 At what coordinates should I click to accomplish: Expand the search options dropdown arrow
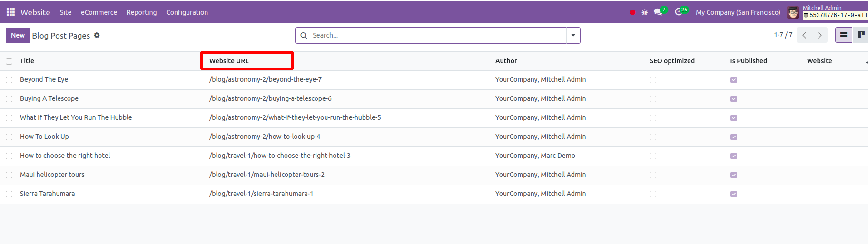pos(573,35)
